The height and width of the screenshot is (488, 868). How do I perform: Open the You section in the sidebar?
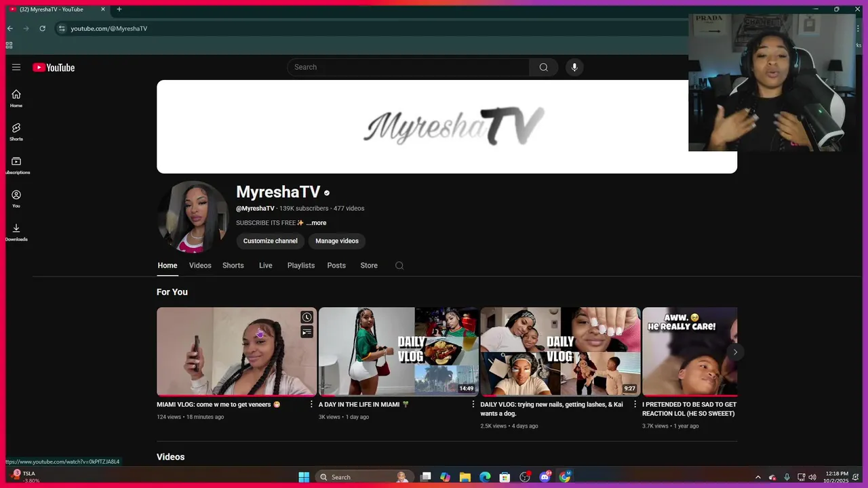point(16,199)
